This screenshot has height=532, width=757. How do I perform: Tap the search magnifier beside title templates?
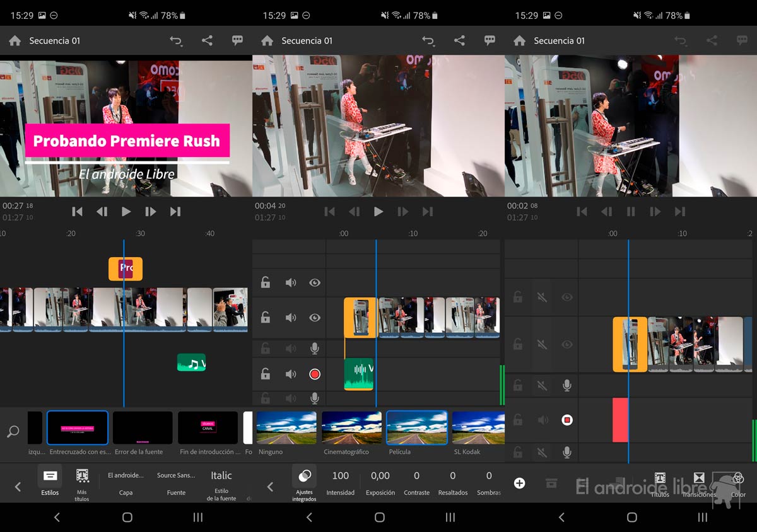click(x=13, y=432)
